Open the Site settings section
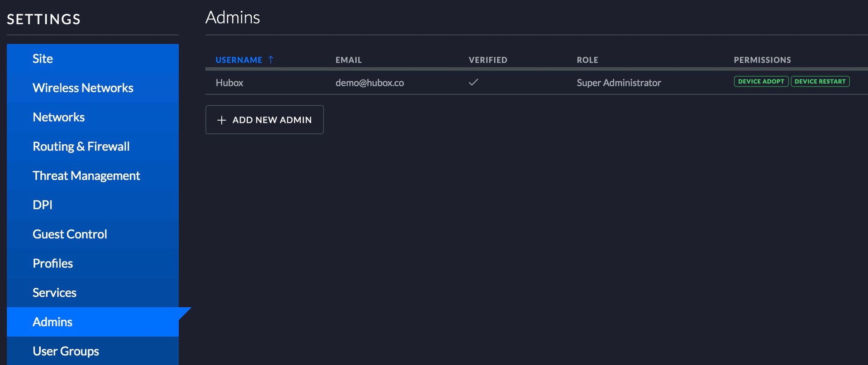868x365 pixels. point(93,59)
